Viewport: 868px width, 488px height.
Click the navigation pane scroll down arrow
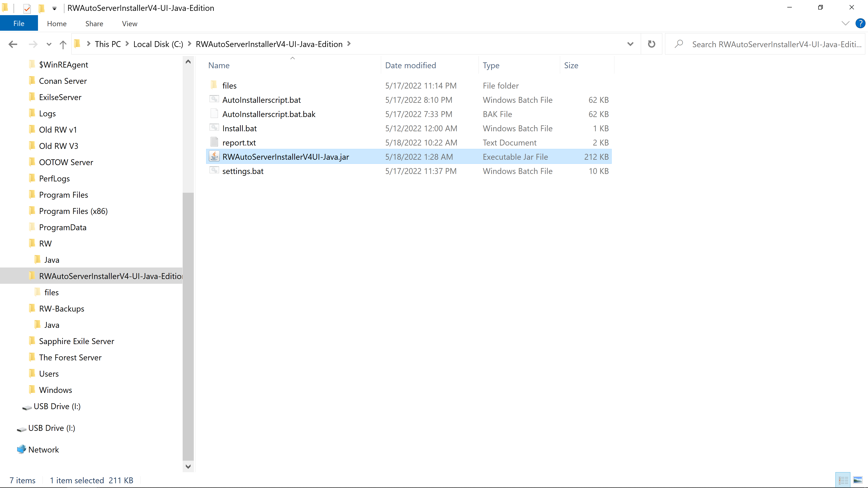pyautogui.click(x=188, y=467)
